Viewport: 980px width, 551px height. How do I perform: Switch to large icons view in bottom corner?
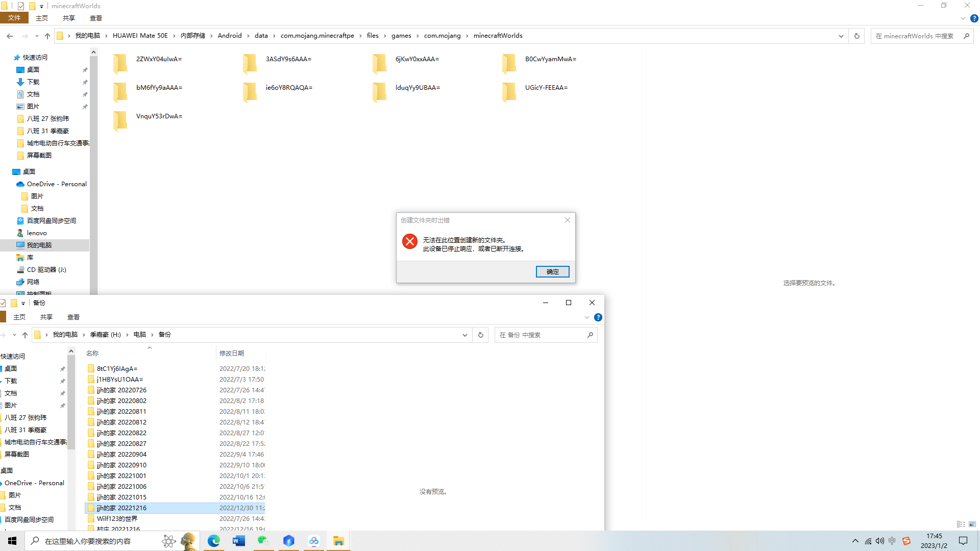972,524
